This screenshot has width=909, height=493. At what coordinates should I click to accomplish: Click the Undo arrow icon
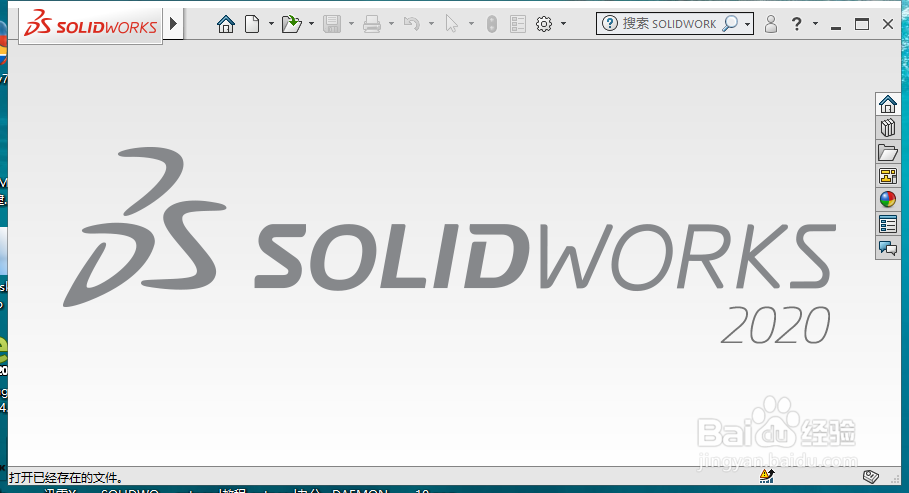tap(412, 24)
